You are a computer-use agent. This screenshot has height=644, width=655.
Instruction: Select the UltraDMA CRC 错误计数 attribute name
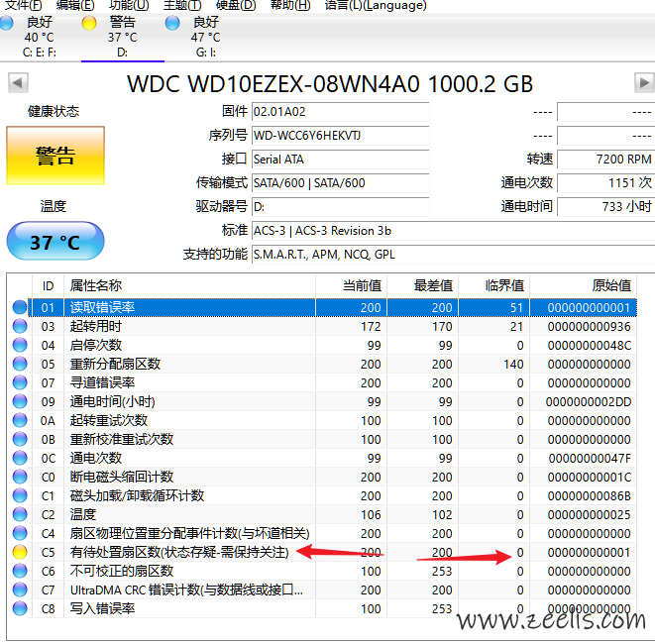(x=186, y=590)
